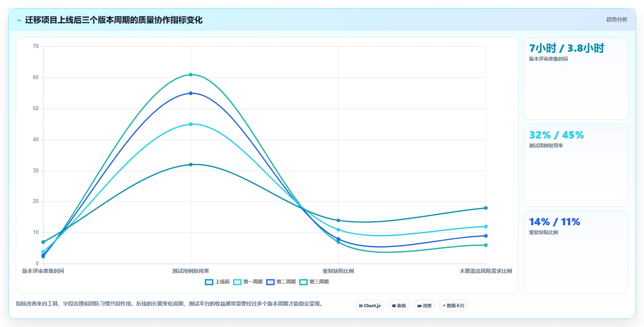Select the 上线前 point at 14 on 重复缺陷比例

(x=338, y=220)
